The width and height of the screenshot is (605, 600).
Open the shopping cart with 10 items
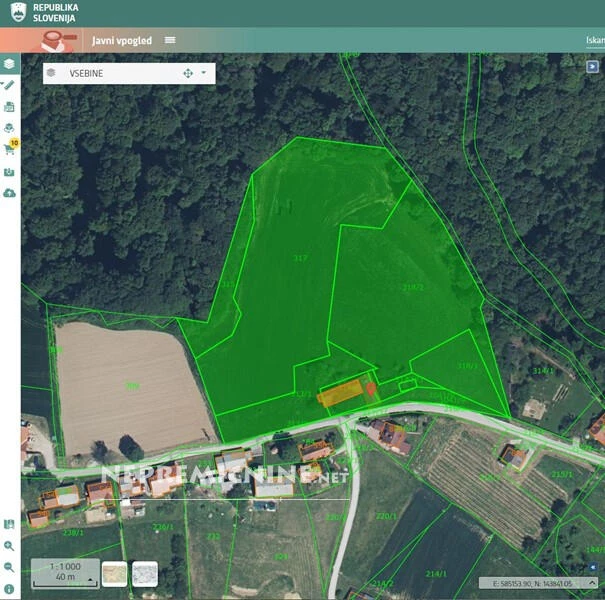click(9, 150)
